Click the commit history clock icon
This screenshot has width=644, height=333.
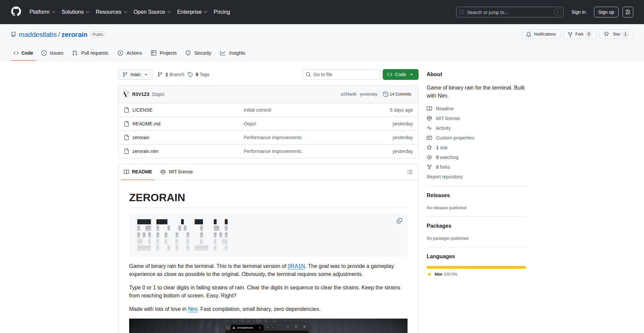tap(386, 94)
